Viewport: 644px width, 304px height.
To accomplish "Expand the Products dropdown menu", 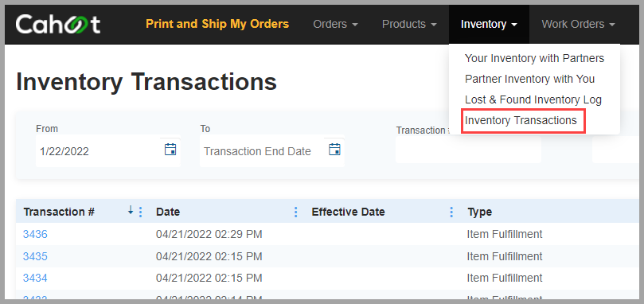I will (x=409, y=24).
